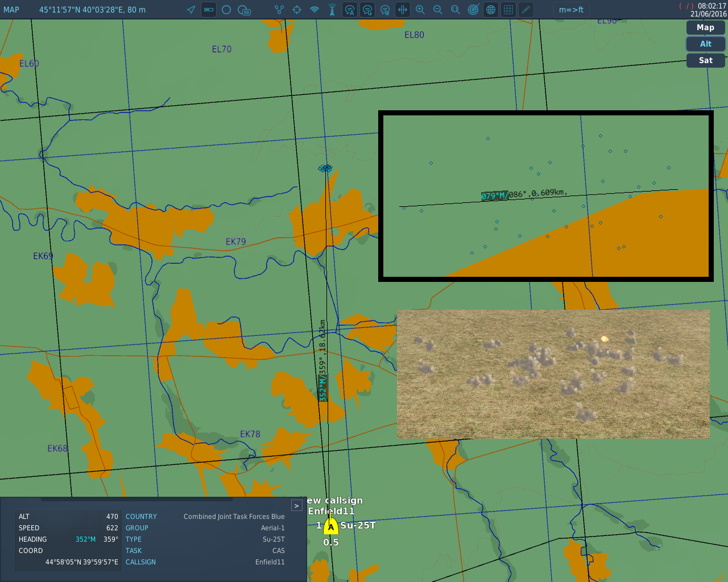The image size is (728, 582).
Task: Toggle the globe lat/long grid icon
Action: [x=491, y=10]
